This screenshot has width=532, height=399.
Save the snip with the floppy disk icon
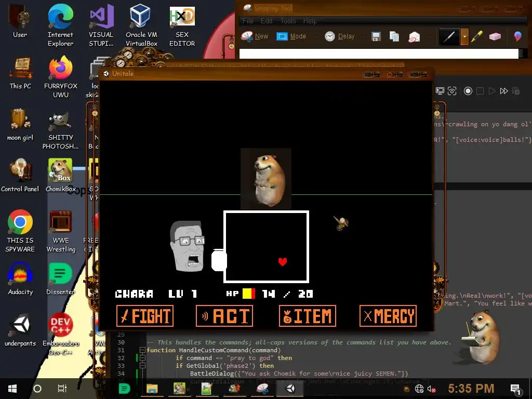pyautogui.click(x=376, y=36)
